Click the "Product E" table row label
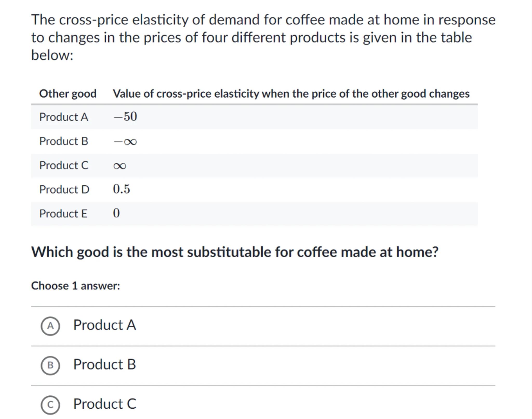The height and width of the screenshot is (419, 532). pyautogui.click(x=63, y=214)
